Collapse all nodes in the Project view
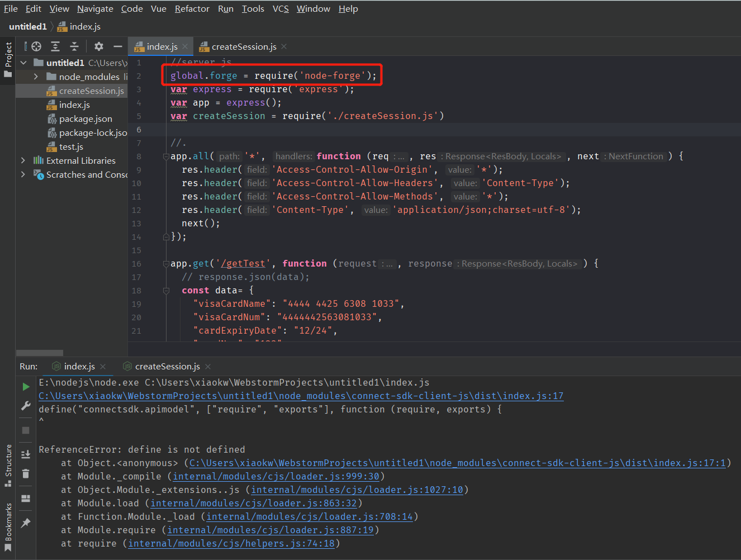 point(74,46)
